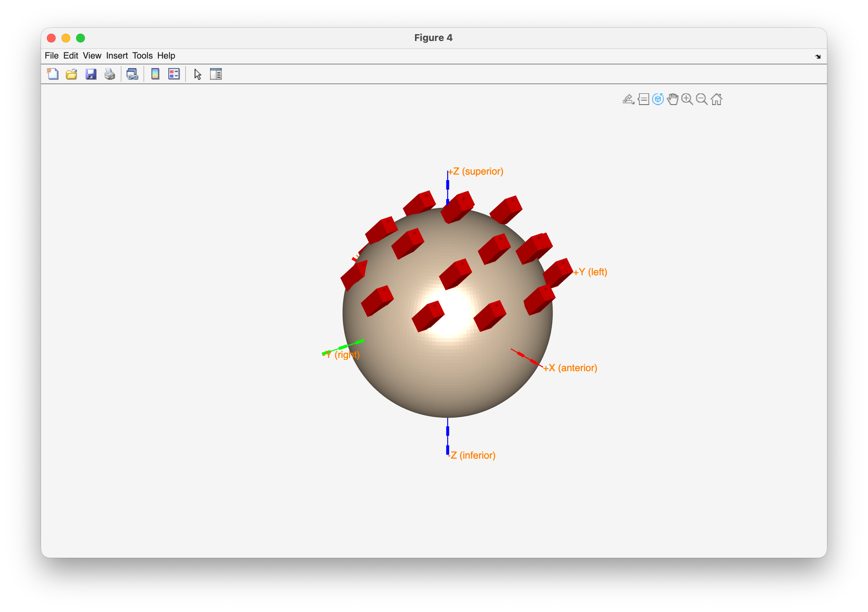
Task: Select the Pan hand tool
Action: coord(673,100)
